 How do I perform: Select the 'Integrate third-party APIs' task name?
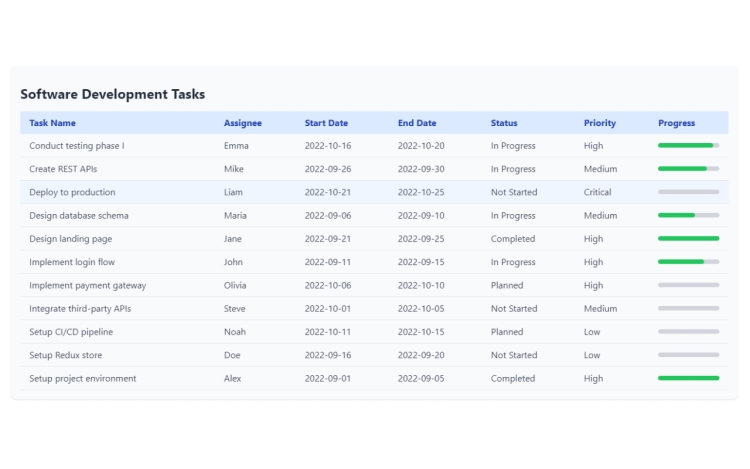pos(80,309)
